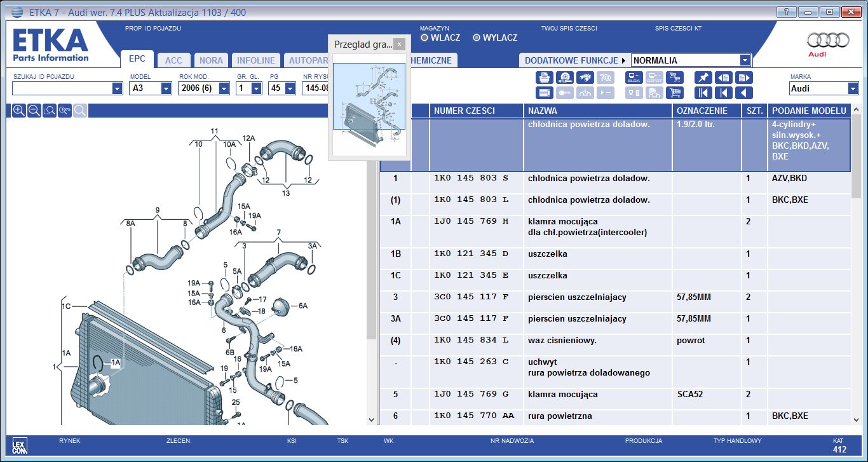Image resolution: width=868 pixels, height=462 pixels.
Task: Select part row 1K0 145 803 L
Action: [615, 204]
